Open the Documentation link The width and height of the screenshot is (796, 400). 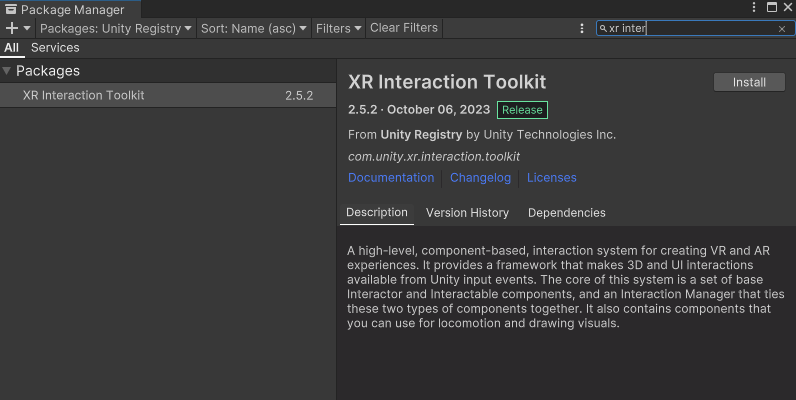391,178
